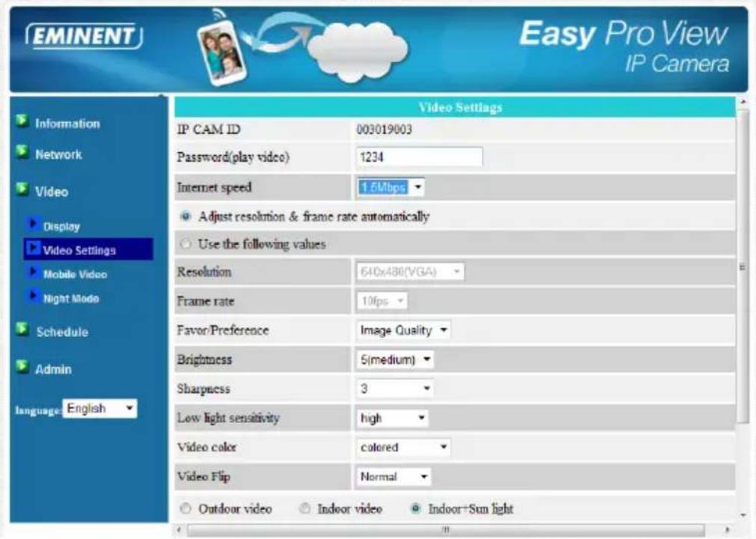Open the Video Flip dropdown

tap(394, 477)
